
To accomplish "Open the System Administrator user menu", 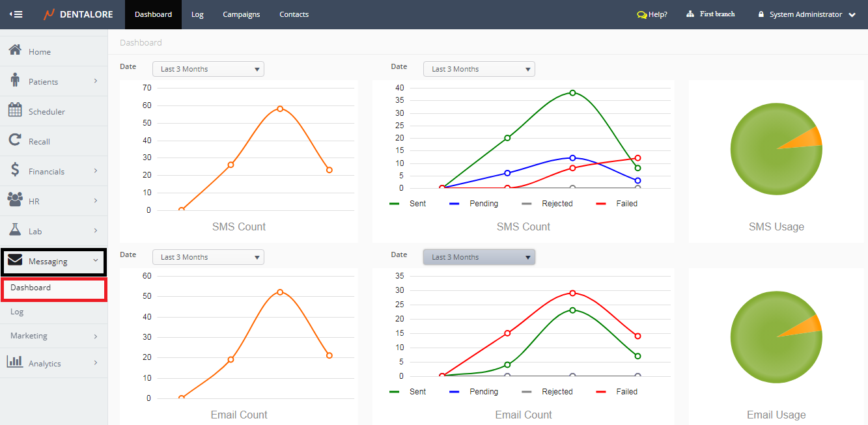I will coord(806,14).
